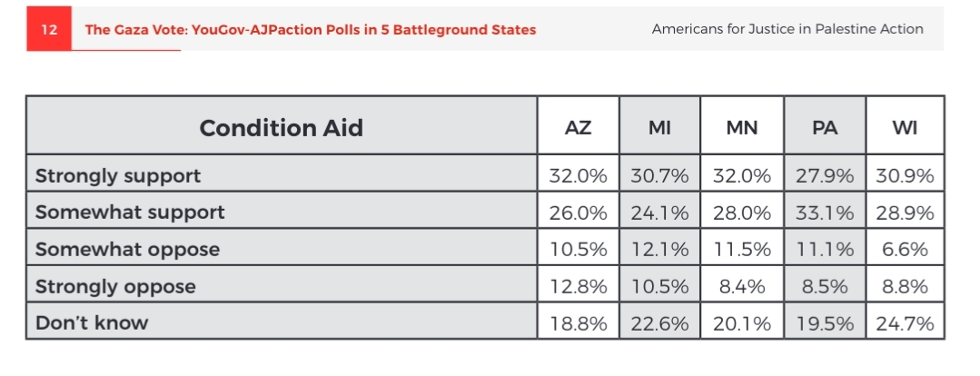Click the 8.4% cell in MN column
Image resolution: width=980 pixels, height=376 pixels.
[742, 287]
